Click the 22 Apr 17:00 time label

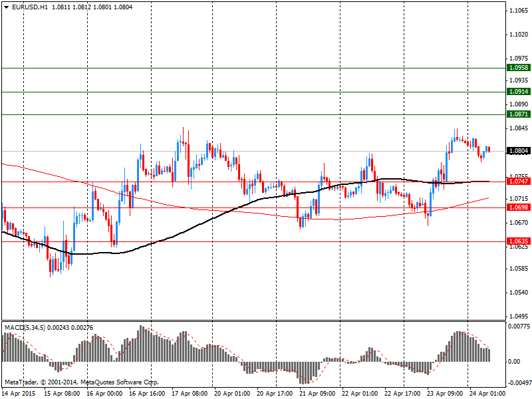coord(402,394)
